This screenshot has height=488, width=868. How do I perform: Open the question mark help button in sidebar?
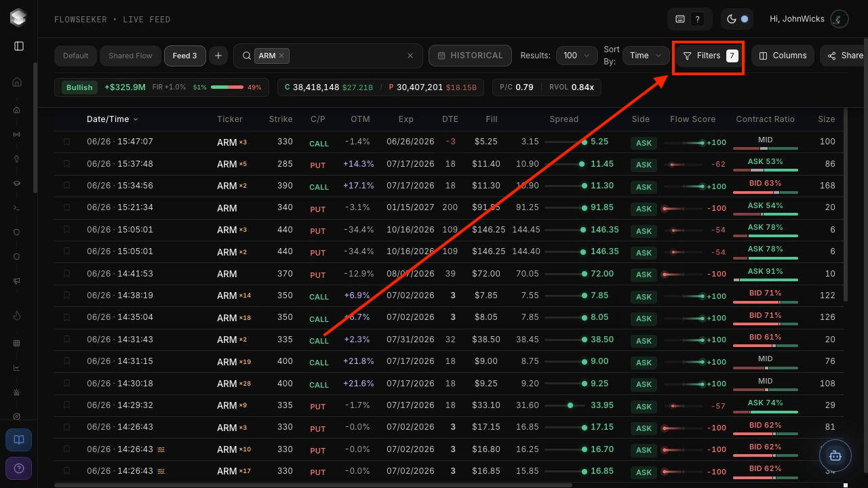18,468
